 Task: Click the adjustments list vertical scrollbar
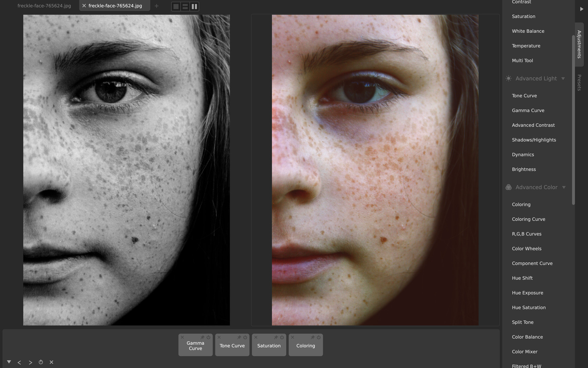[573, 119]
